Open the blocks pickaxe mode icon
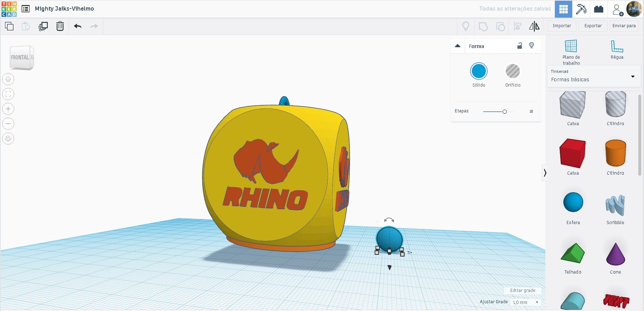Viewport: 644px width, 311px height. (581, 9)
